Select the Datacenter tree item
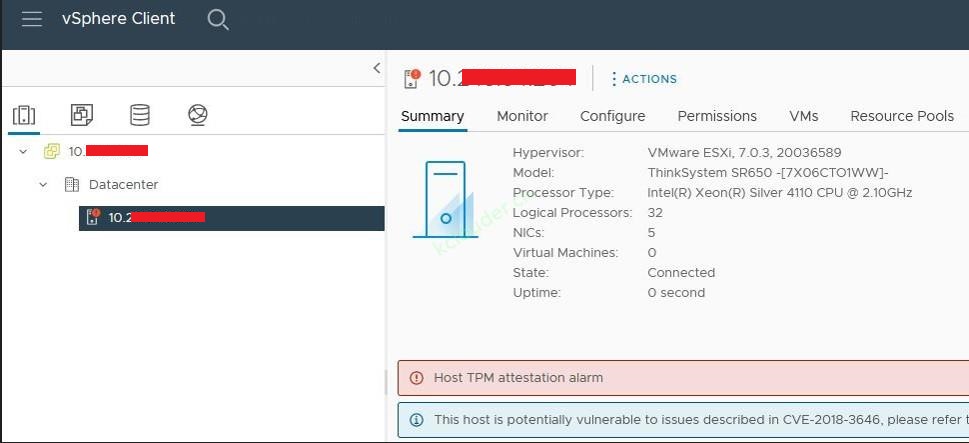 tap(124, 184)
